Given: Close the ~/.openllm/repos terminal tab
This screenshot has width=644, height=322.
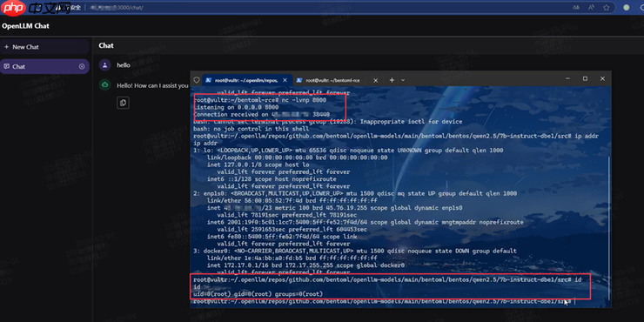Looking at the screenshot, I should click(285, 80).
